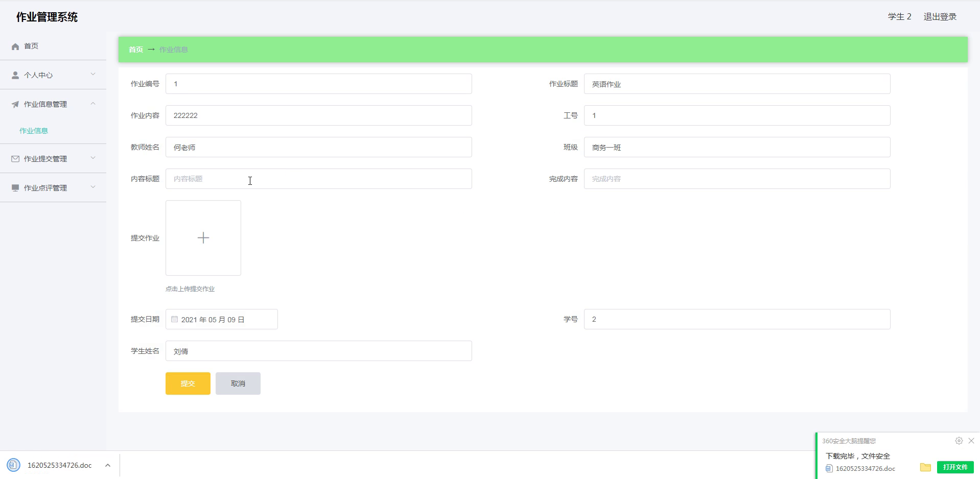The height and width of the screenshot is (479, 980).
Task: Open the 作业提交管理 menu
Action: pyautogui.click(x=53, y=159)
